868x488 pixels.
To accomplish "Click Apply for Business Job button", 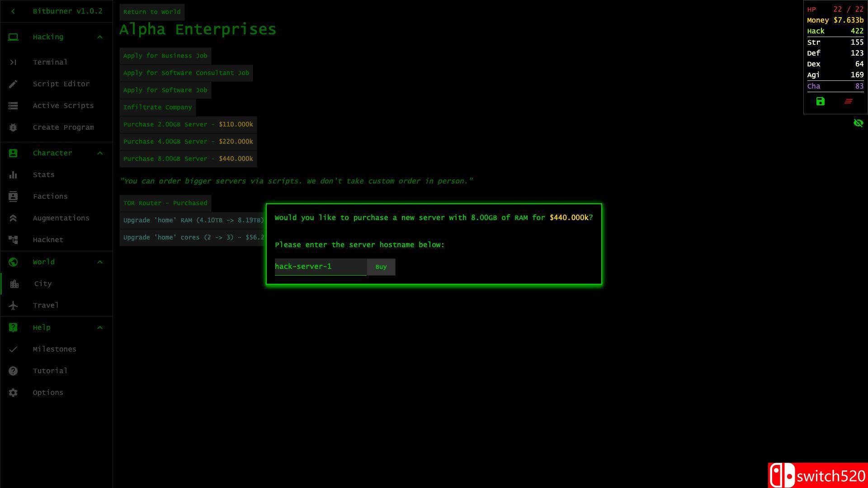I will coord(165,56).
